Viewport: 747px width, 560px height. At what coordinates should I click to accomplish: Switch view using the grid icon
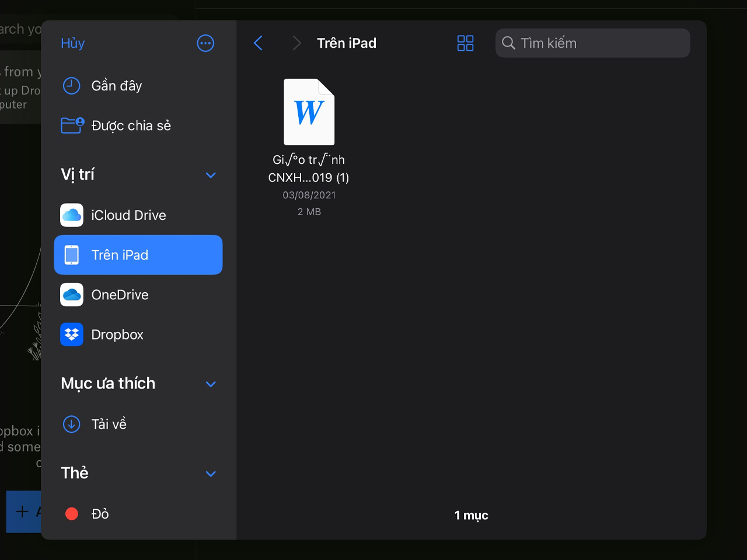click(x=465, y=43)
